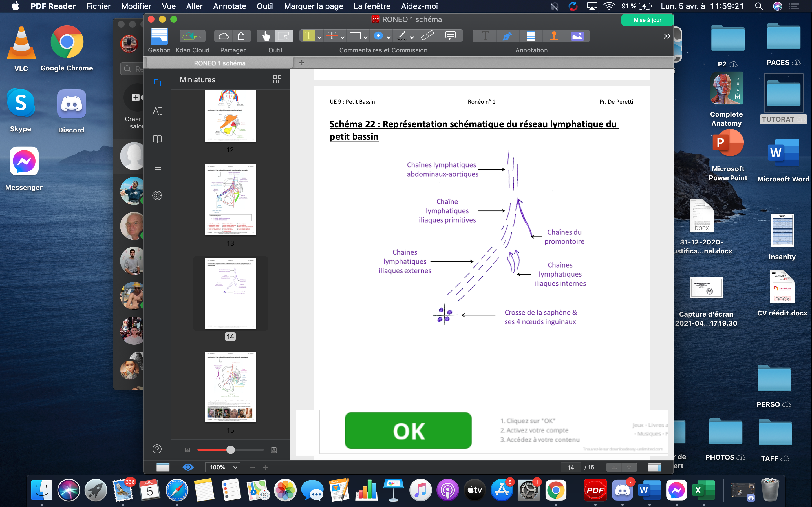Toggle the right side panel button
Viewport: 812px width, 507px height.
coord(654,467)
